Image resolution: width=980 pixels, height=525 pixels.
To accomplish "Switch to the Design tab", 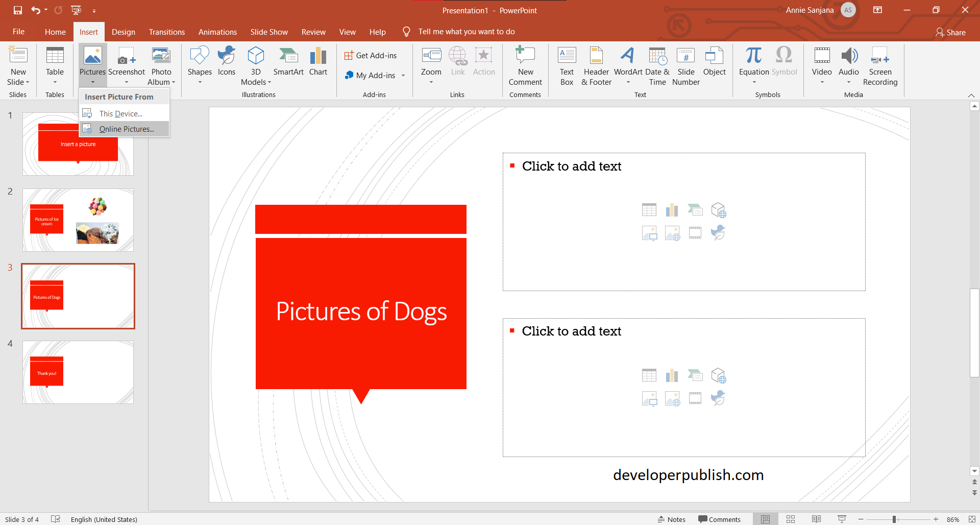I will point(124,32).
